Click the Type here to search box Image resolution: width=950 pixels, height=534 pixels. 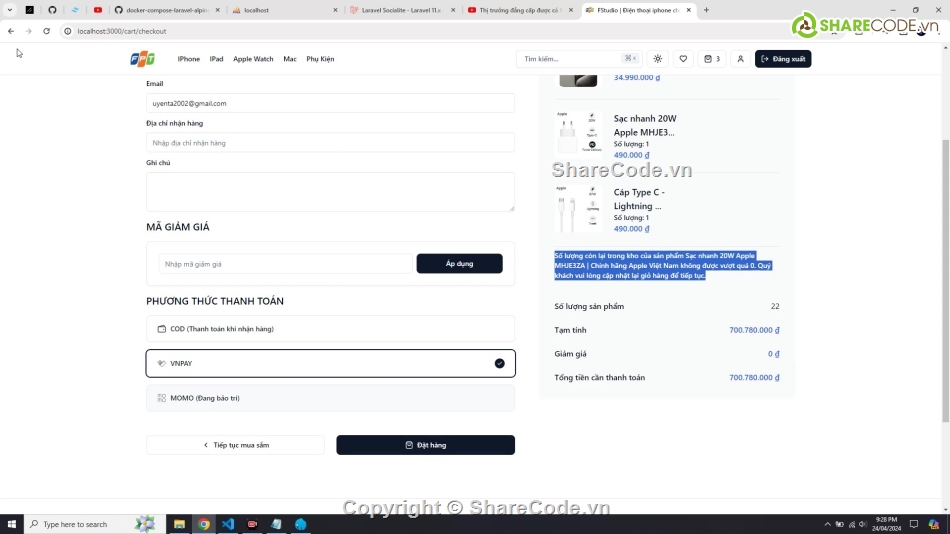coord(95,524)
